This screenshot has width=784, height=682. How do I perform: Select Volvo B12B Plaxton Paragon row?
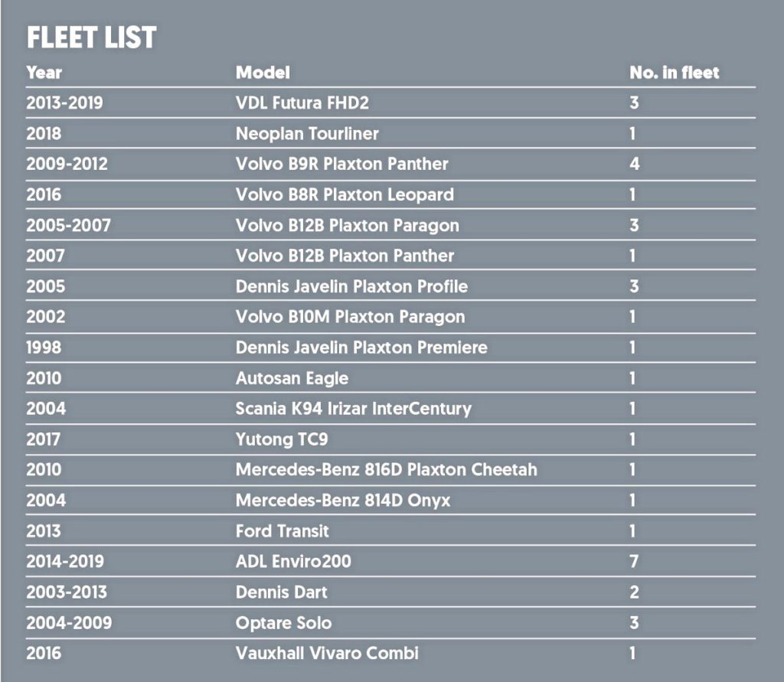coord(390,225)
